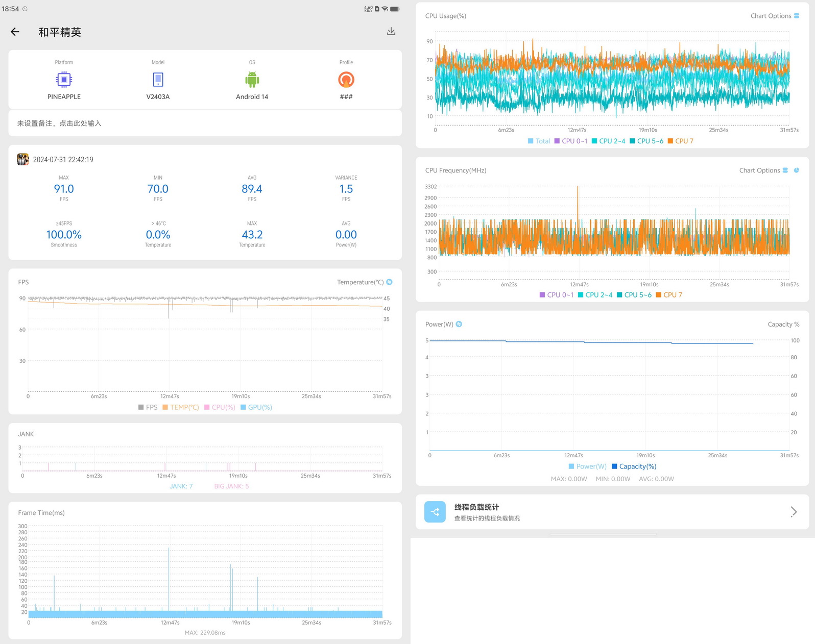Image resolution: width=815 pixels, height=644 pixels.
Task: Click the V2403A model device icon
Action: point(158,80)
